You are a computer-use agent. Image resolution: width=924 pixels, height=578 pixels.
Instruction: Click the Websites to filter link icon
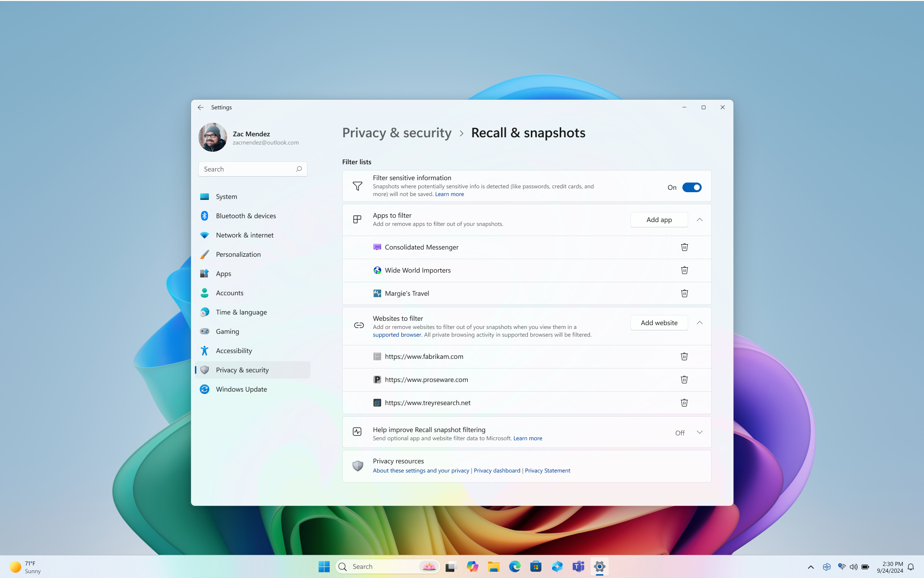tap(359, 325)
